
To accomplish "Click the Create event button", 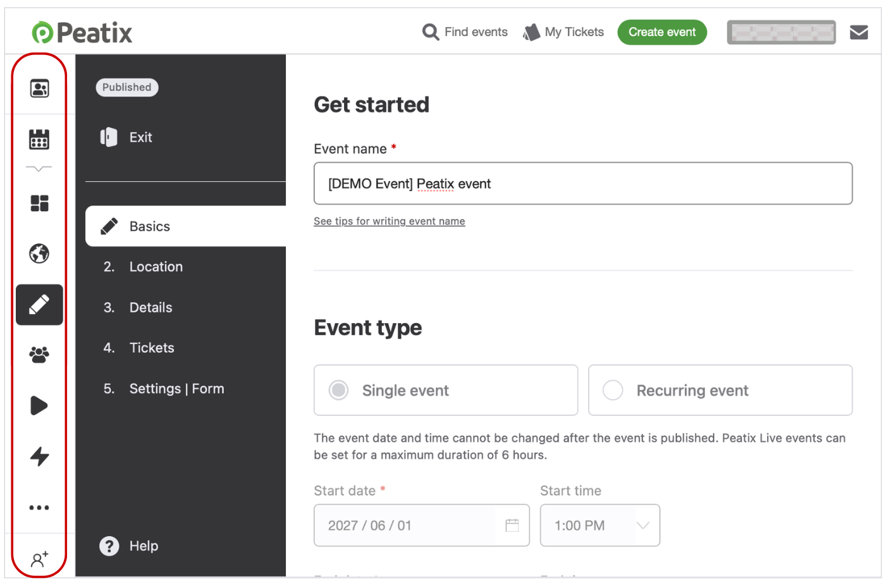I will point(662,32).
